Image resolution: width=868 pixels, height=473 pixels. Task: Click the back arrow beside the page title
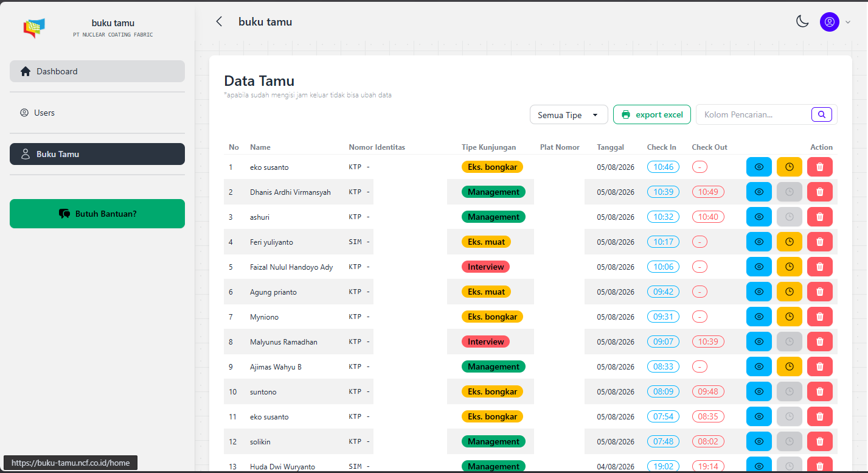(x=219, y=22)
